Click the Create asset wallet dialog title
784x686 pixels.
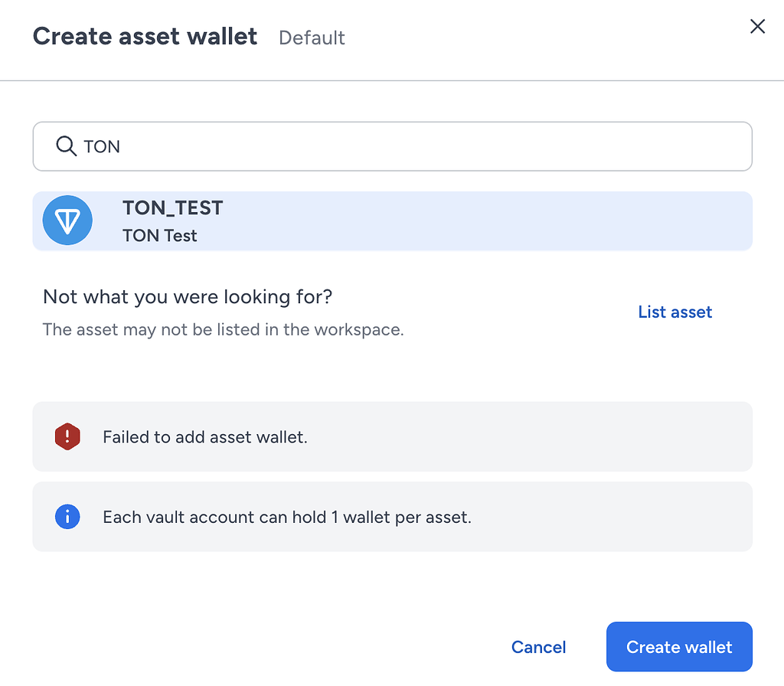coord(145,36)
